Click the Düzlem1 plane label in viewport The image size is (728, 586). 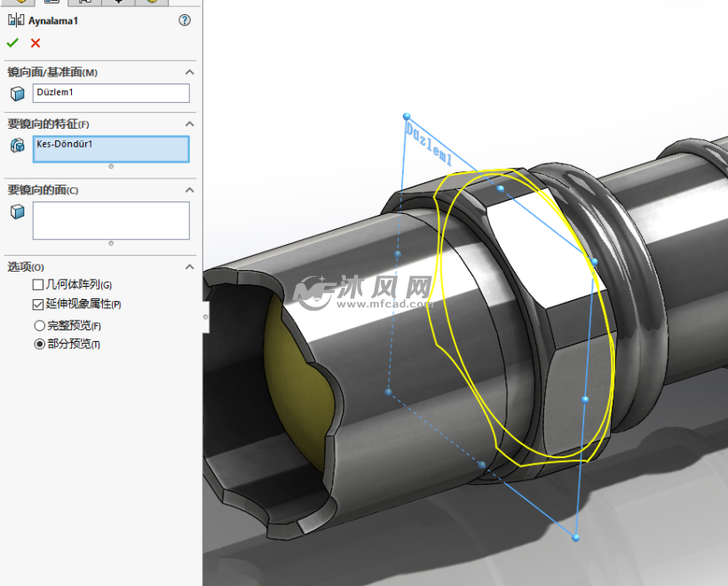[x=428, y=144]
